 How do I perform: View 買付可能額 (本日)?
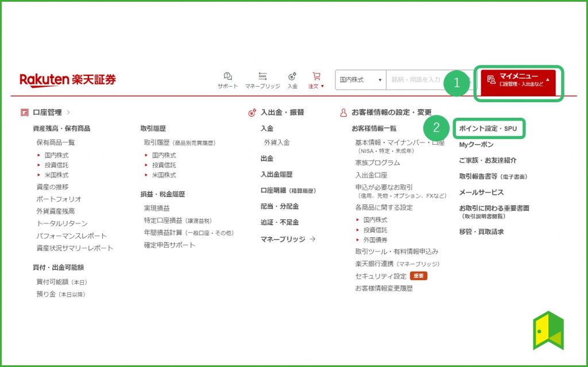(x=61, y=282)
